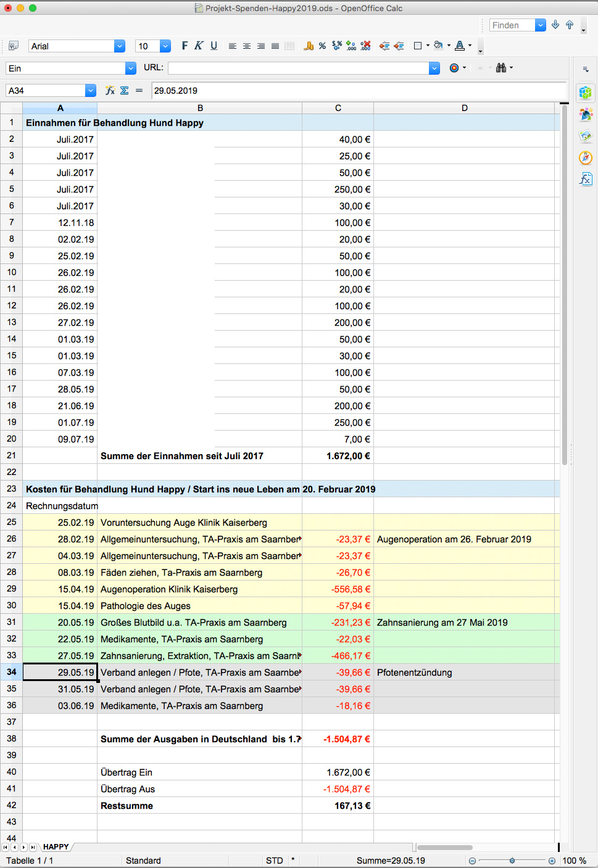This screenshot has height=868, width=598.
Task: Align cell content right
Action: [x=261, y=46]
